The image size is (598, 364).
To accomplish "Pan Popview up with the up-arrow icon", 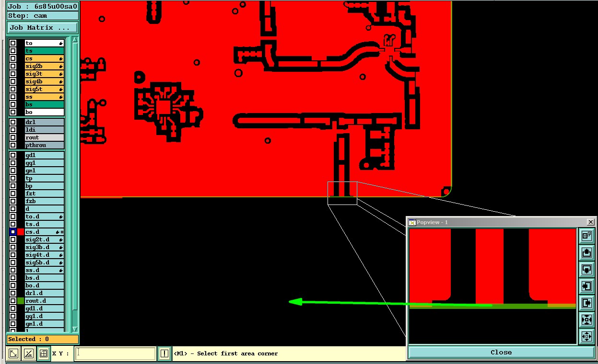I will [x=586, y=252].
